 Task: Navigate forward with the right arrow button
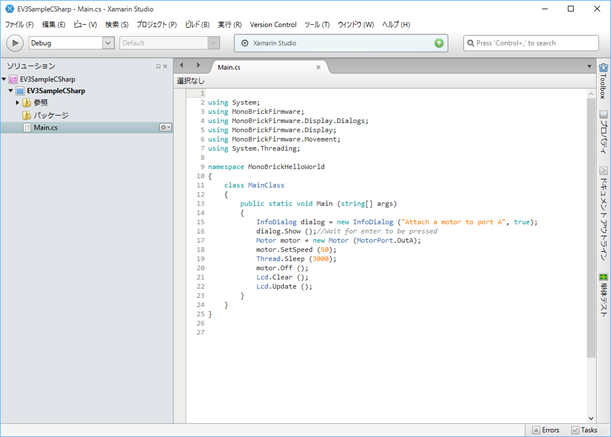[198, 66]
